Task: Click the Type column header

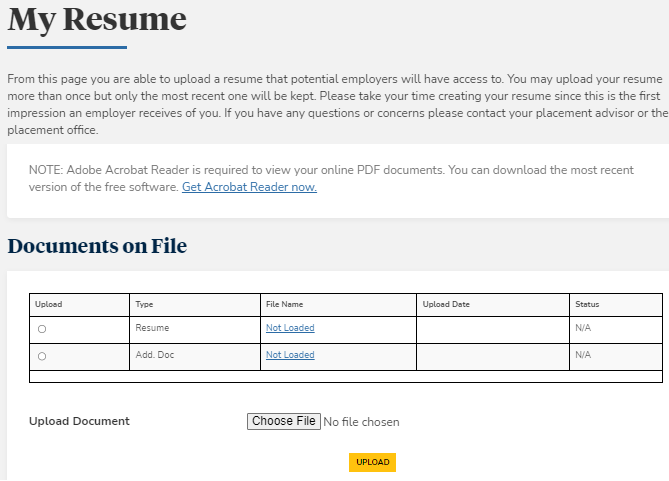Action: (145, 304)
